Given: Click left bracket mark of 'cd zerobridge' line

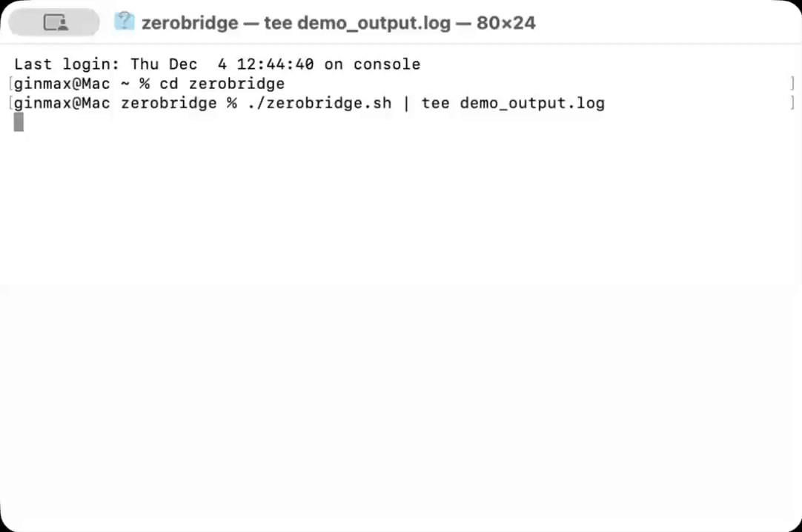Looking at the screenshot, I should pos(11,84).
